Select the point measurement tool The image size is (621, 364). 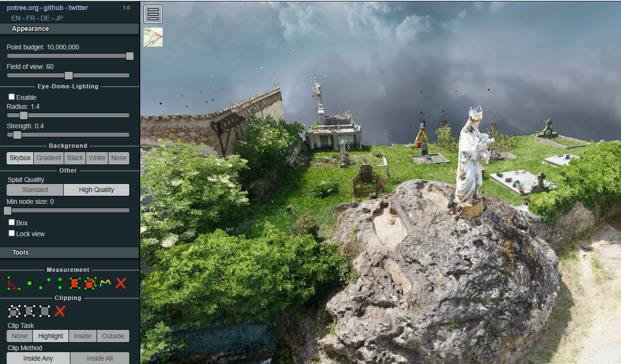point(29,283)
